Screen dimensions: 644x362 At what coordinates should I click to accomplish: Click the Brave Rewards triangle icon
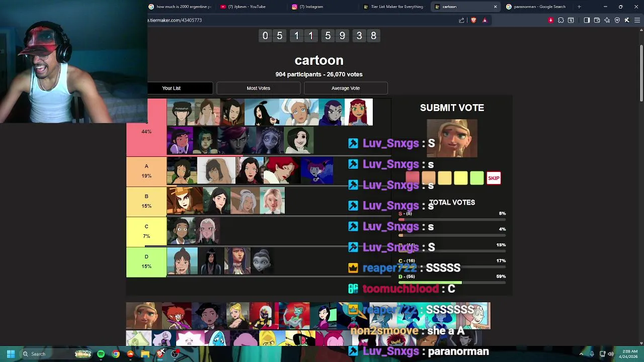(485, 20)
